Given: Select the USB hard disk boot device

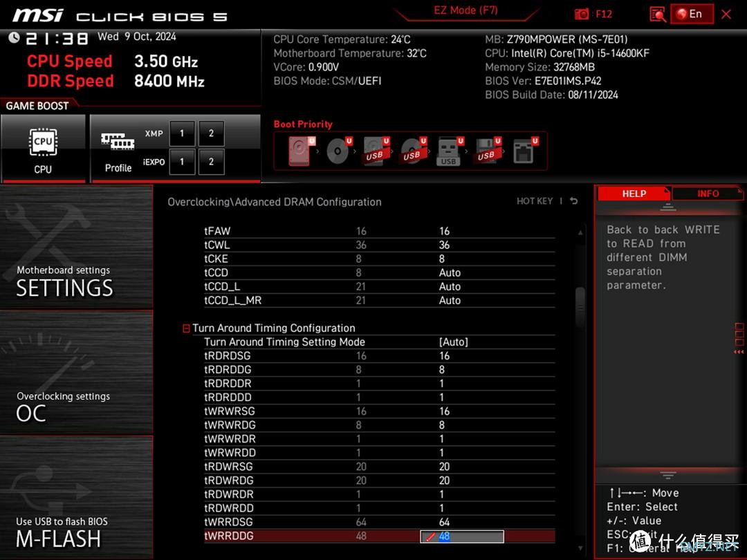Looking at the screenshot, I should tap(376, 151).
